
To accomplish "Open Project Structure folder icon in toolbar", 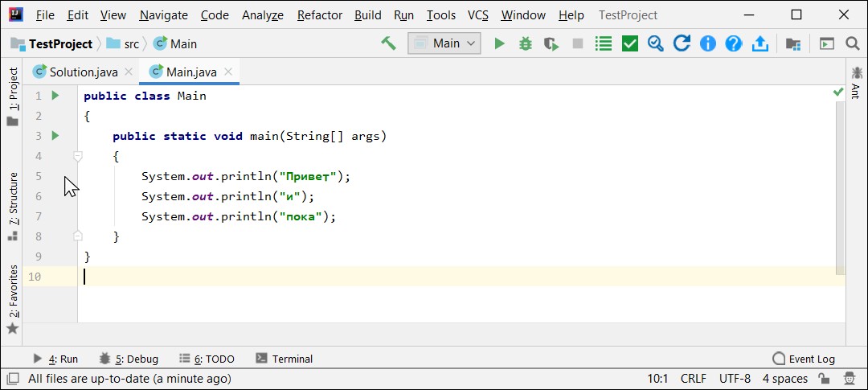I will coord(793,43).
